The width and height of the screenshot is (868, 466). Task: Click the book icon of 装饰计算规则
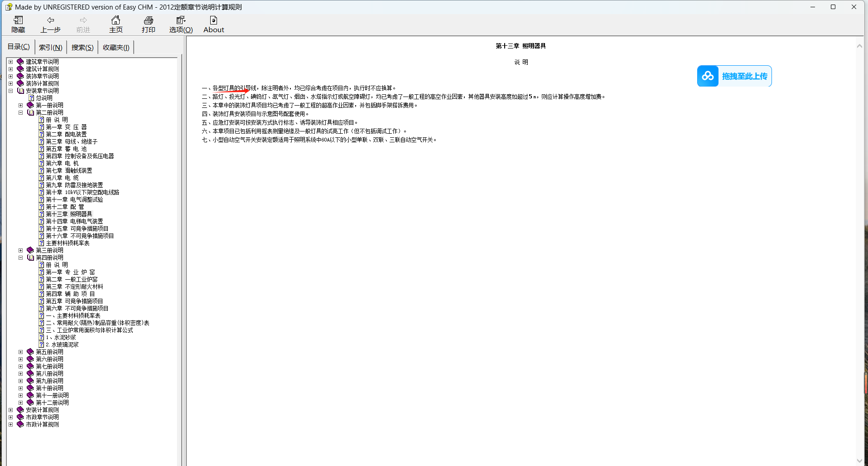pos(20,83)
